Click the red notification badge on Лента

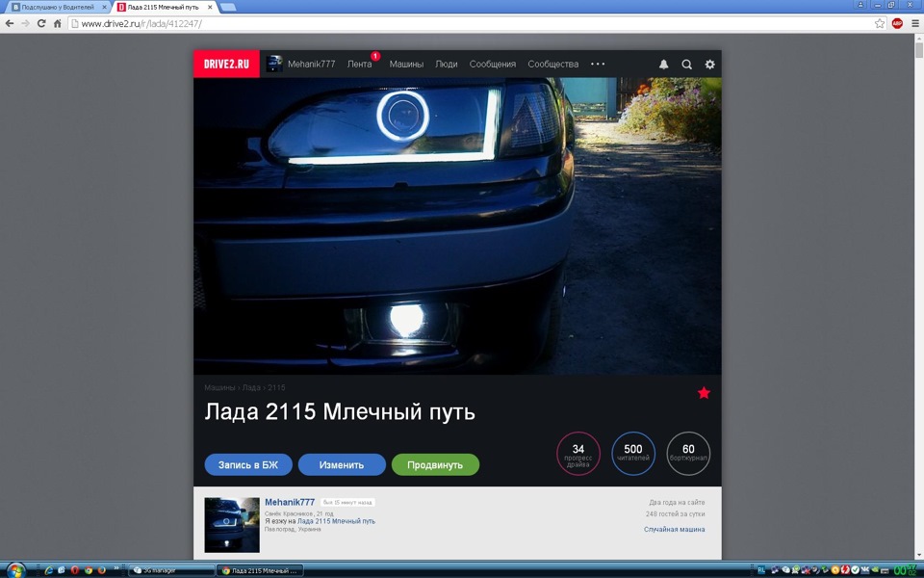click(x=375, y=56)
